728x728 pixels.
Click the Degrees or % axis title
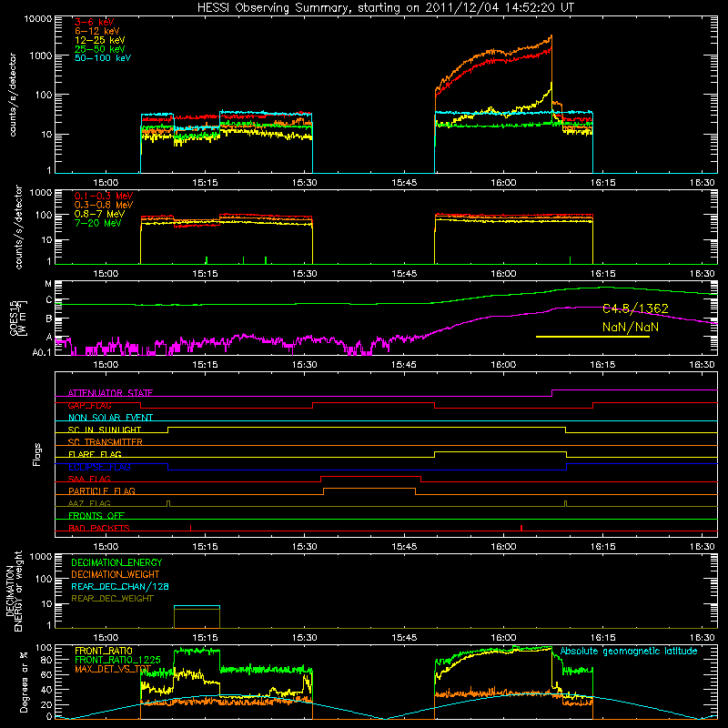[x=24, y=682]
